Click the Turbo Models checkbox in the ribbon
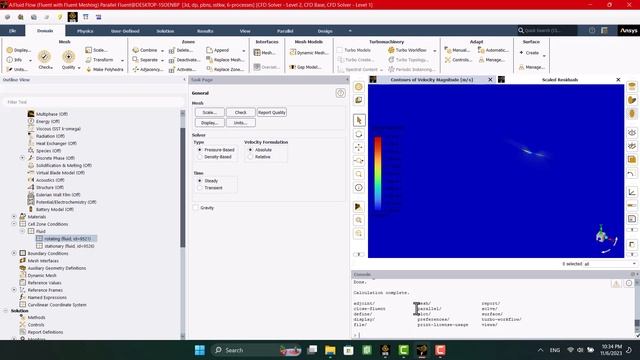Screen dimensions: 640x360 click(x=340, y=50)
